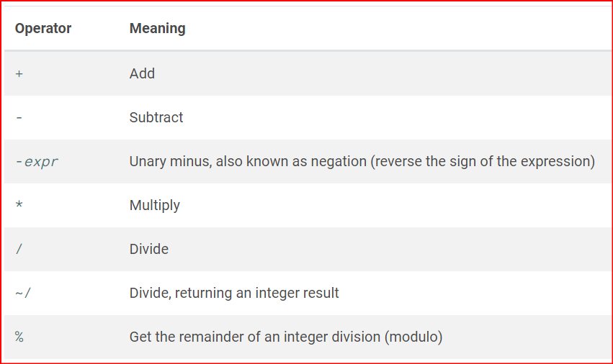613x364 pixels.
Task: Click the -expr operator code
Action: tap(37, 161)
